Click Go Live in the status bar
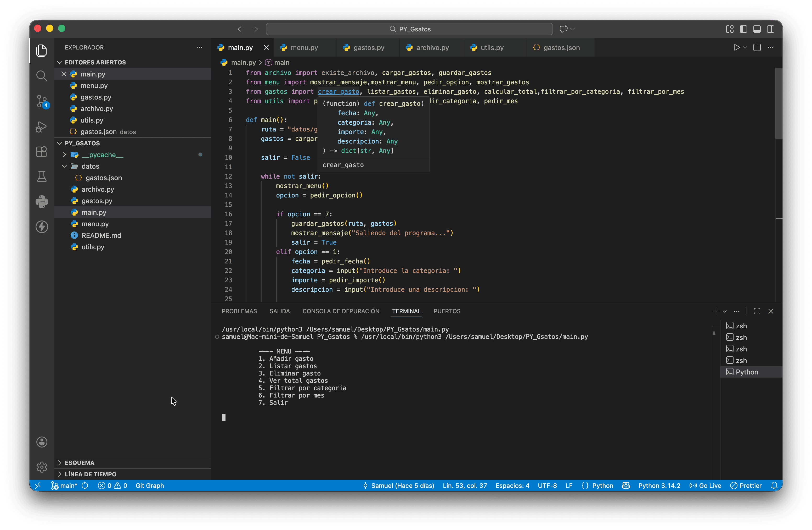812x530 pixels. 705,485
